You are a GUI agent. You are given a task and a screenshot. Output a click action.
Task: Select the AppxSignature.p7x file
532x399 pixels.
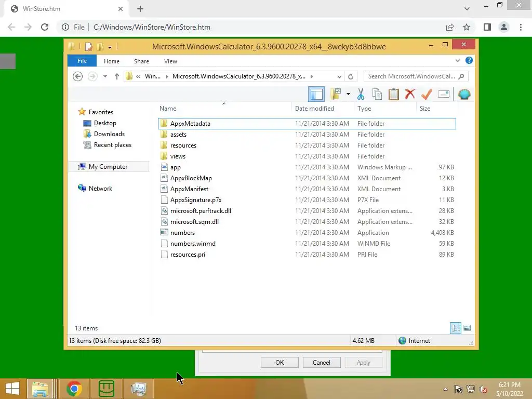(x=307, y=200)
